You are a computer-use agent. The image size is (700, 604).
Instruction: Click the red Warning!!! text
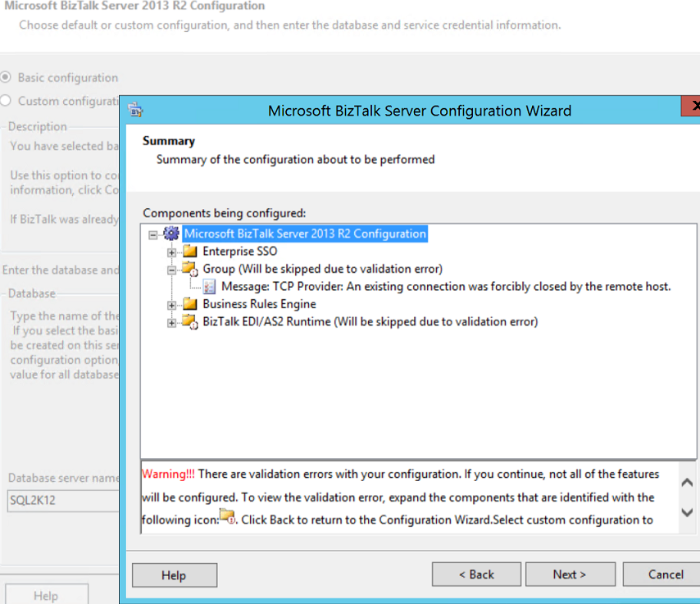[x=168, y=474]
